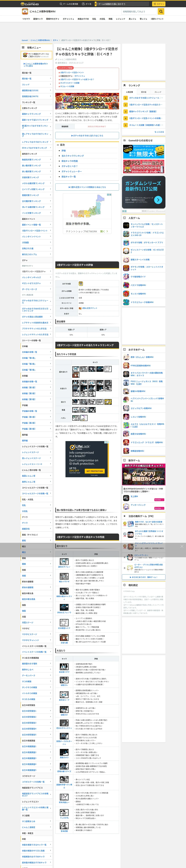Open the 1億DL記念チケットセット banner image
The height and width of the screenshot is (868, 186).
pyautogui.click(x=87, y=101)
